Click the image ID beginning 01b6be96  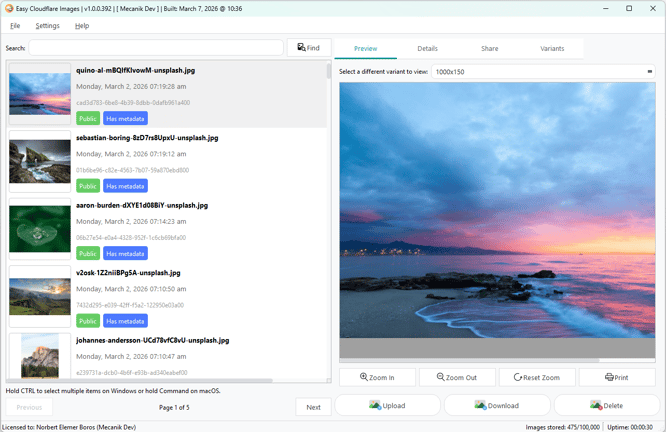[133, 170]
